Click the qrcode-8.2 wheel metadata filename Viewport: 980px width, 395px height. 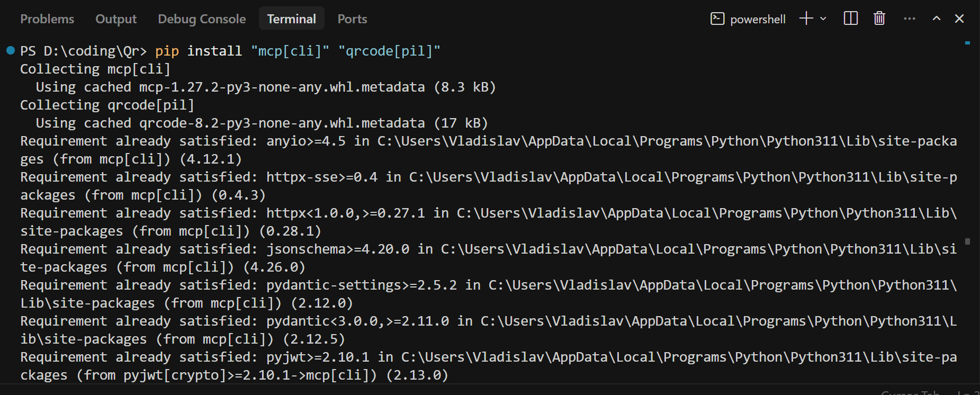coord(282,123)
